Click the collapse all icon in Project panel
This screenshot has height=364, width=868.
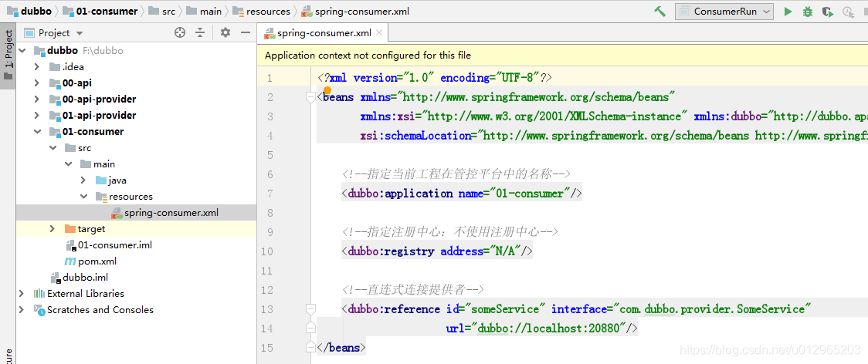pyautogui.click(x=200, y=32)
